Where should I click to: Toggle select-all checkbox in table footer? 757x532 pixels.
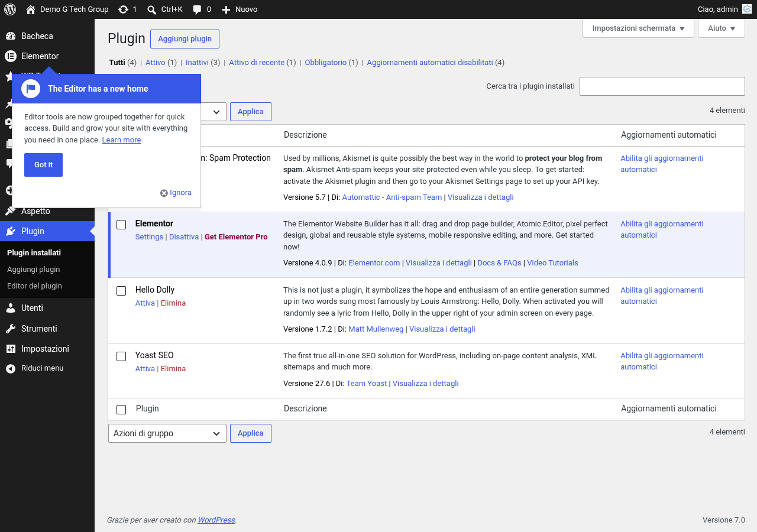121,410
